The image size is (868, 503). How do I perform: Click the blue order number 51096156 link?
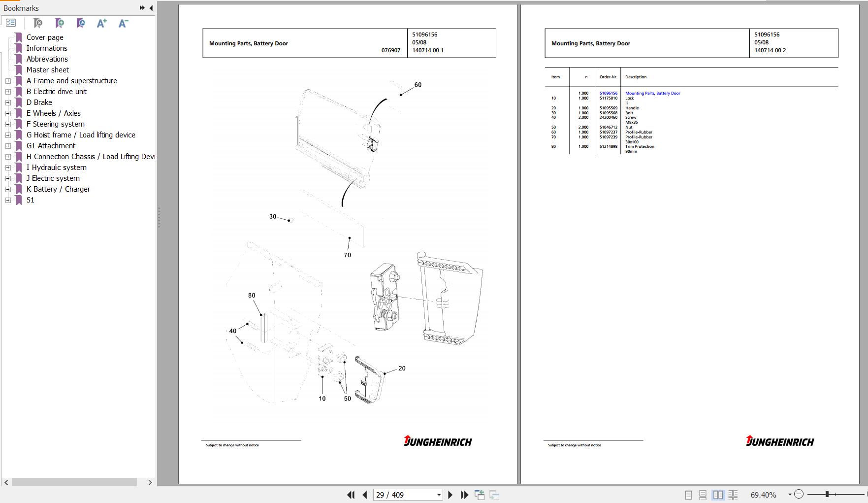pyautogui.click(x=608, y=93)
